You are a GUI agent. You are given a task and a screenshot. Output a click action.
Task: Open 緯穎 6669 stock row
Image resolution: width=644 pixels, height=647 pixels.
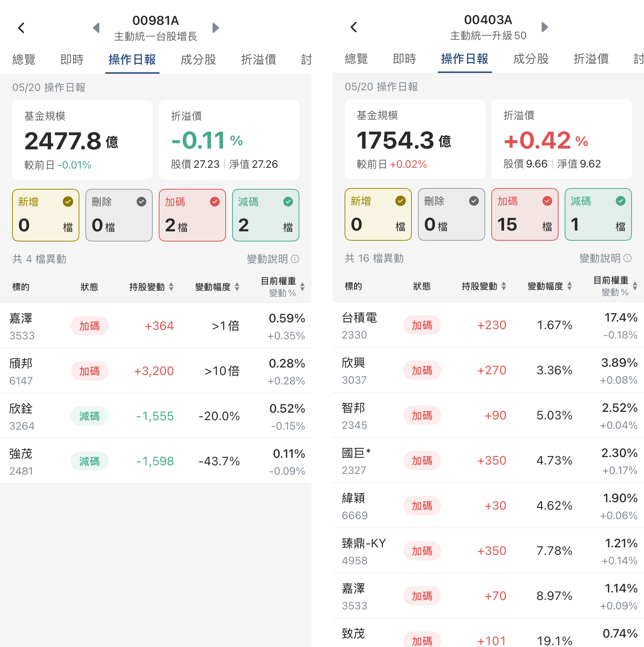coord(488,506)
